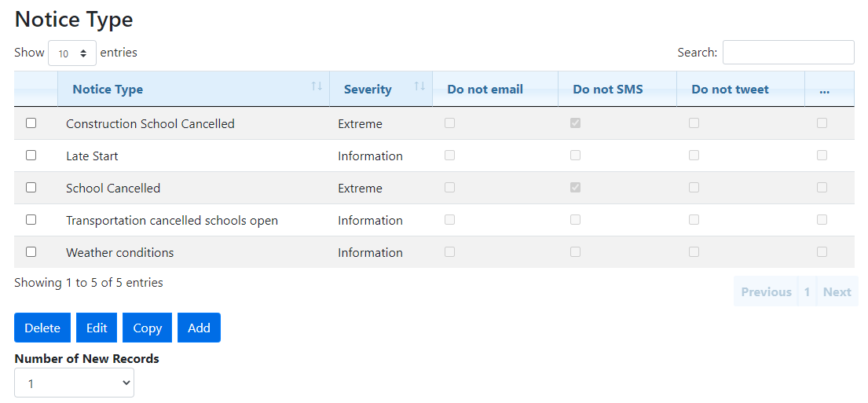Tick the Late Start row checkbox
The image size is (868, 403).
pyautogui.click(x=31, y=156)
